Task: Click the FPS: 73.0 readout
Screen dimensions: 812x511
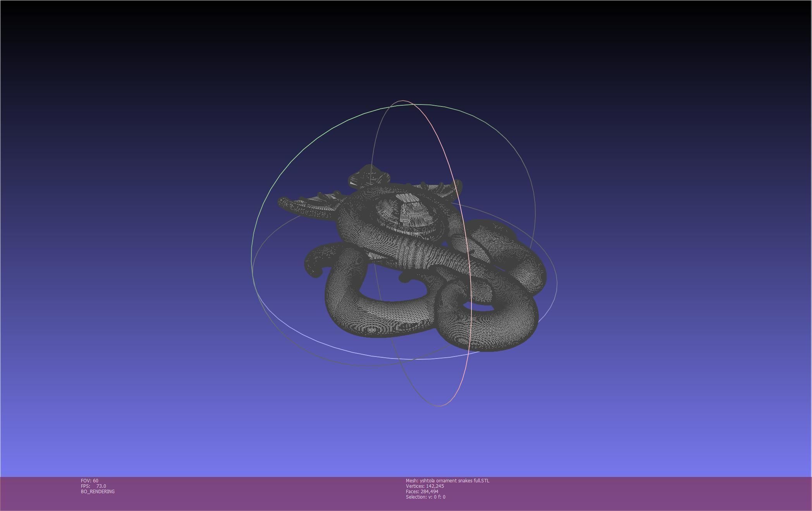Action: click(x=93, y=486)
